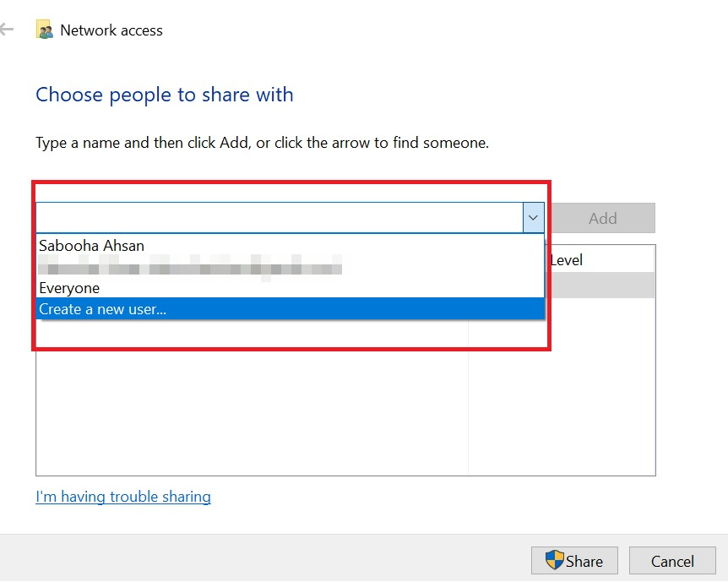Image resolution: width=728 pixels, height=582 pixels.
Task: Choose "Create a new user..." option
Action: (103, 309)
